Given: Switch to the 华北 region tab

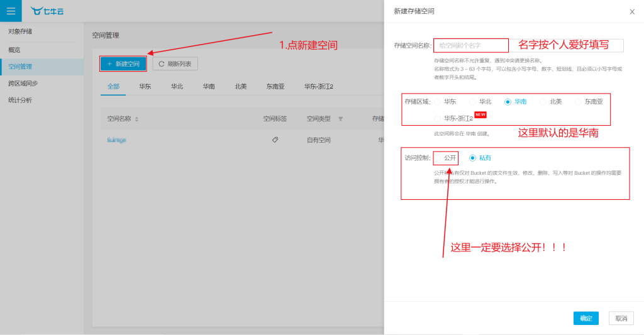Looking at the screenshot, I should coord(177,87).
